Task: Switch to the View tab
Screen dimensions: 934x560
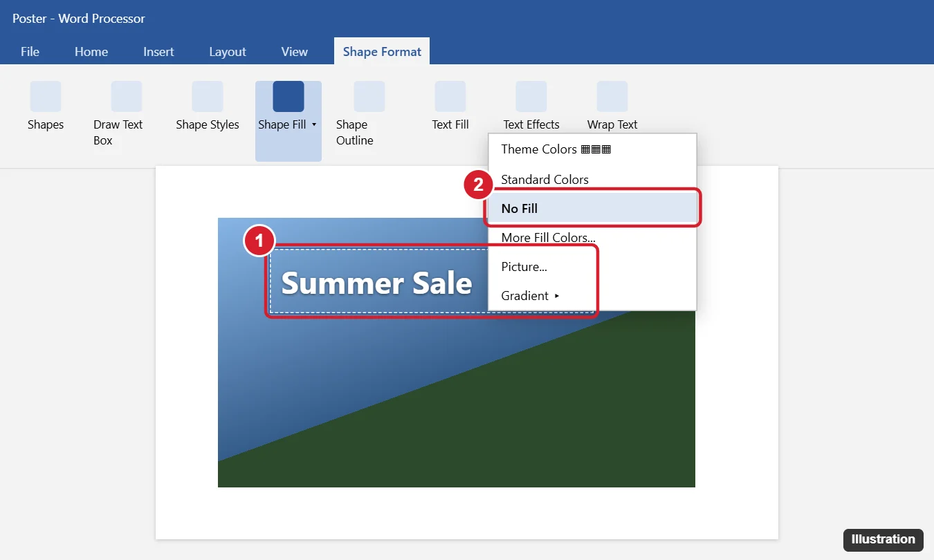Action: point(295,52)
